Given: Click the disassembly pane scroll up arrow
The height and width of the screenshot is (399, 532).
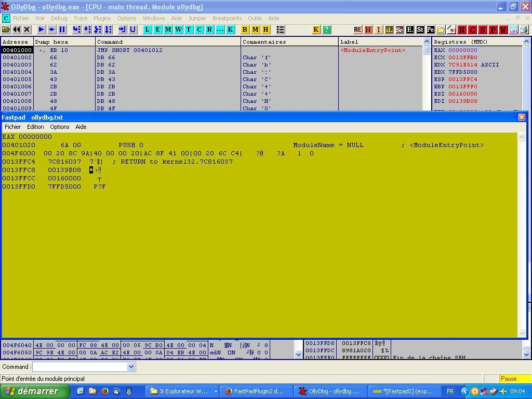Looking at the screenshot, I should (427, 42).
